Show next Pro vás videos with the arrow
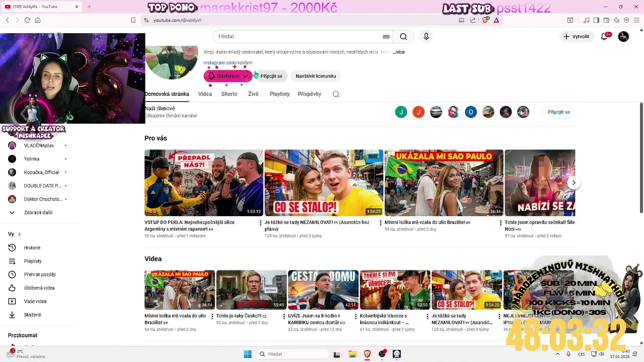This screenshot has width=644, height=362. tap(574, 183)
